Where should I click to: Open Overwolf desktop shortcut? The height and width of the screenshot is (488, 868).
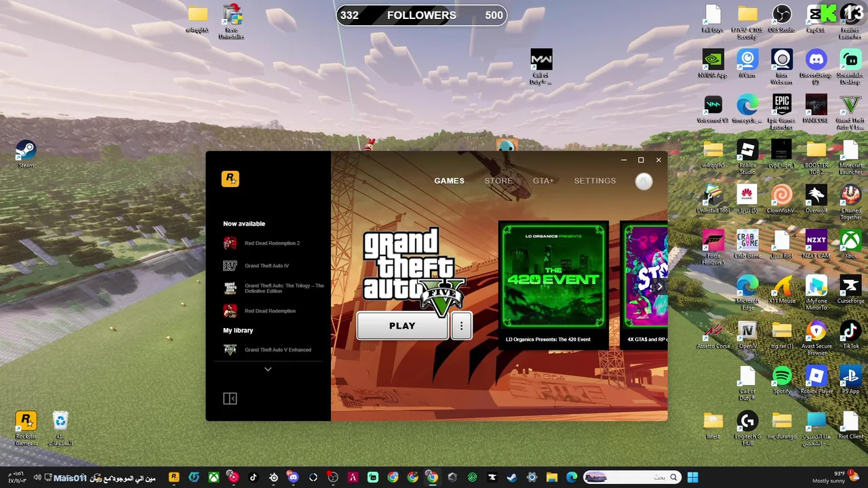pyautogui.click(x=816, y=199)
